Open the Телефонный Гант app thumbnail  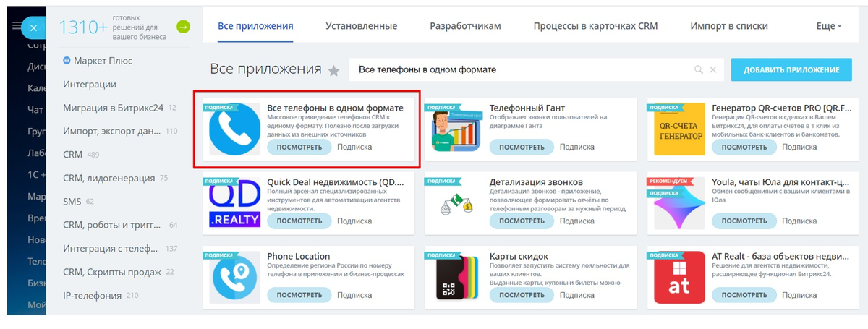tap(457, 129)
